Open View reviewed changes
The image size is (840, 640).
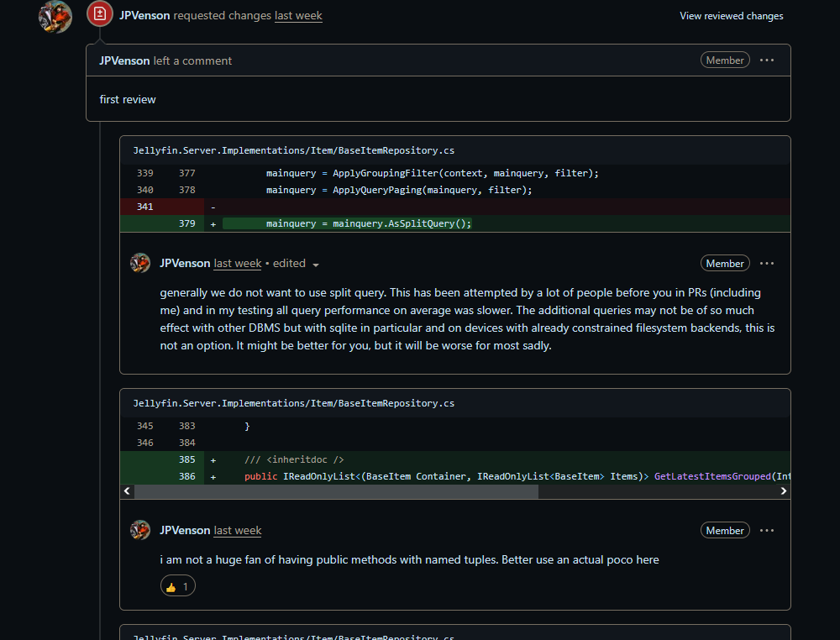click(732, 16)
